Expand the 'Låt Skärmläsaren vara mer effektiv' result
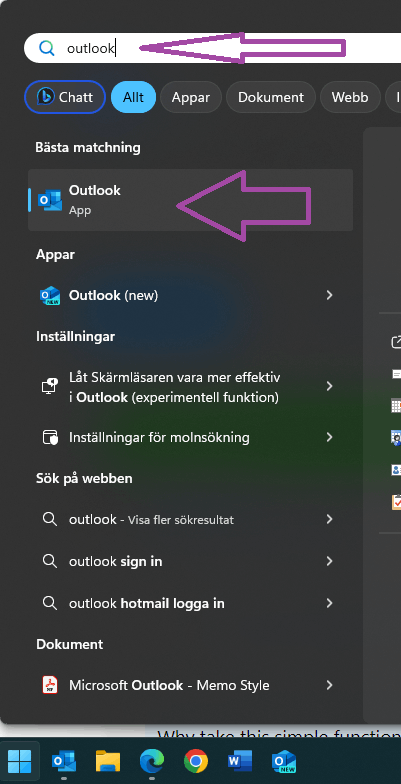The image size is (401, 784). (330, 386)
